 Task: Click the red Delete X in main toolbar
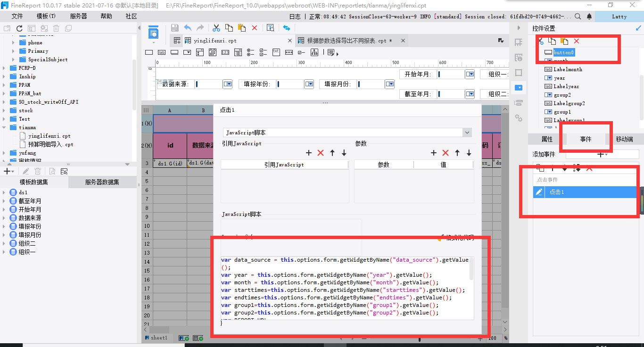pyautogui.click(x=255, y=28)
